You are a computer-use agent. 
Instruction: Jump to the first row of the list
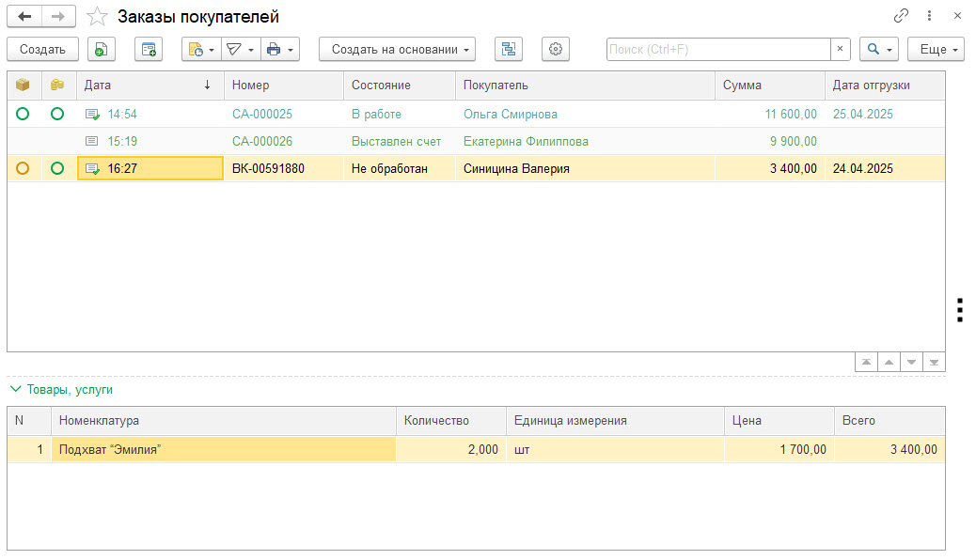[866, 362]
